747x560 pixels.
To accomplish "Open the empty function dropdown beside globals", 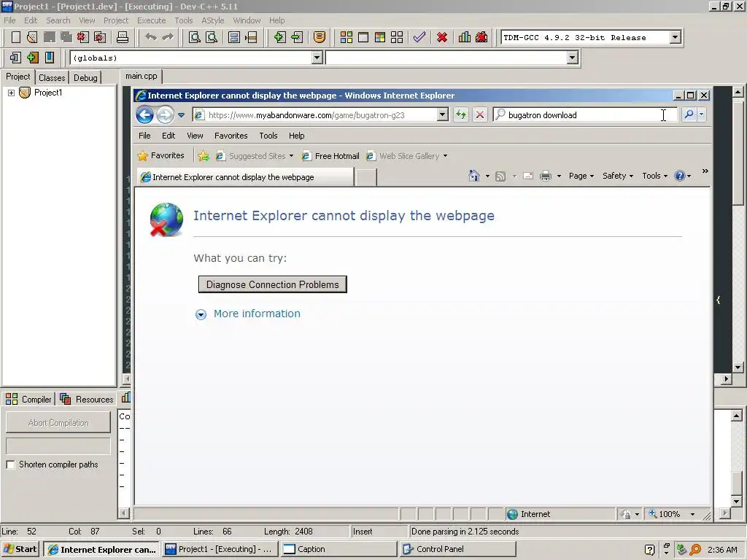I will pyautogui.click(x=572, y=58).
